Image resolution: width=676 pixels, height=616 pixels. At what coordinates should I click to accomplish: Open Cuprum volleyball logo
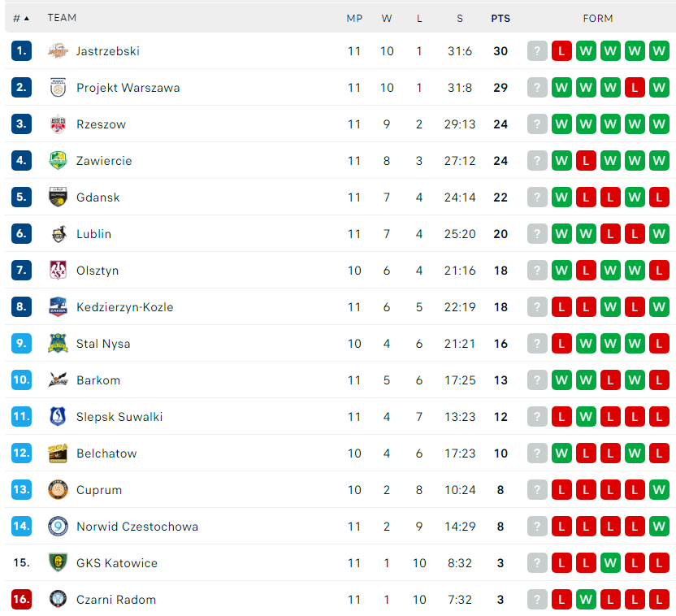pos(58,490)
